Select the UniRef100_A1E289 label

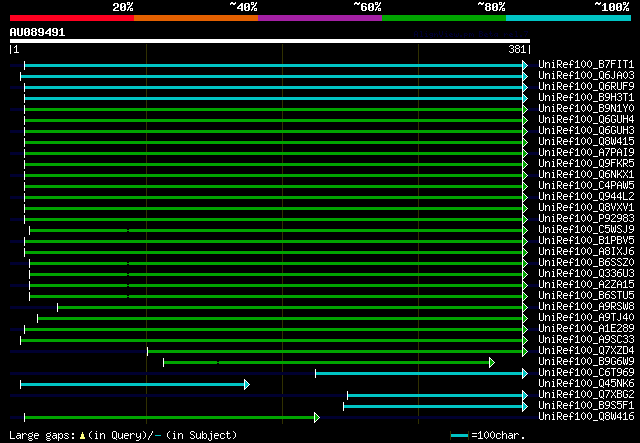(586, 329)
